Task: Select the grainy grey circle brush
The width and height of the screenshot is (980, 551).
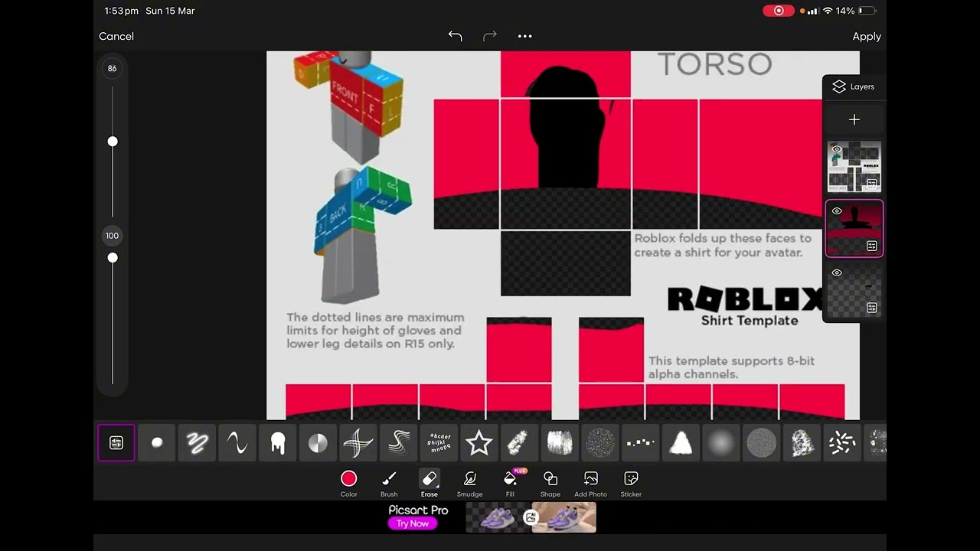Action: pyautogui.click(x=761, y=442)
